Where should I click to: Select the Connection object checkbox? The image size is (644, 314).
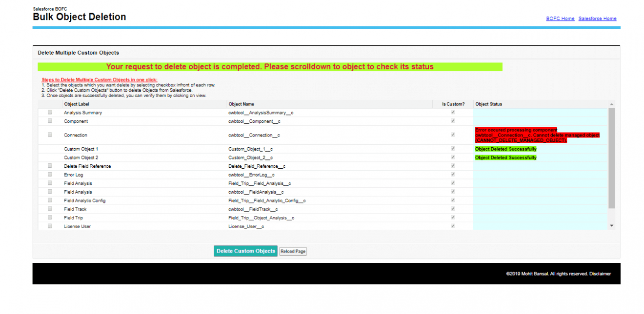(x=49, y=135)
